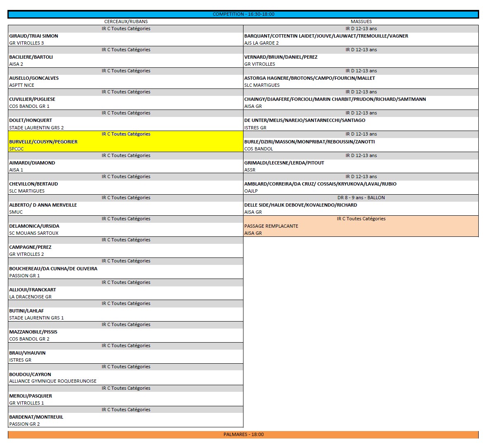Click the club name "STADE LAURENTIN GRS 2"
Screen dimensions: 494x448
click(36, 128)
